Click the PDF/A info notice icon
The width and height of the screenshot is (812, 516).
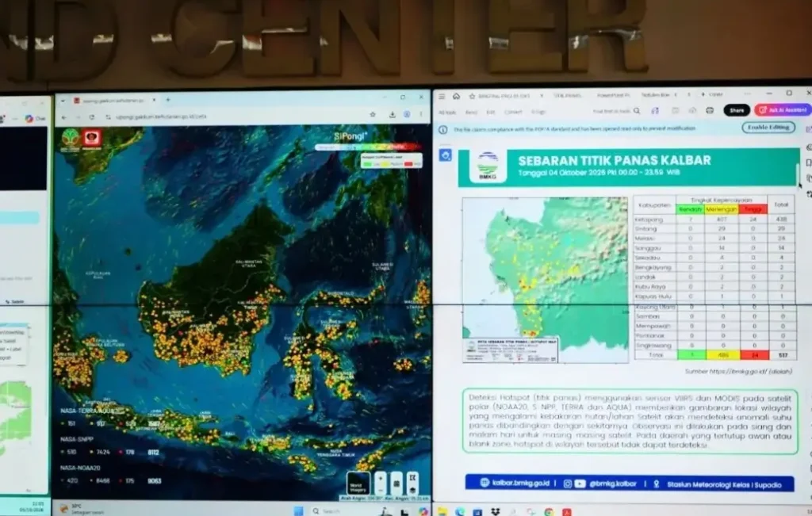tap(443, 130)
